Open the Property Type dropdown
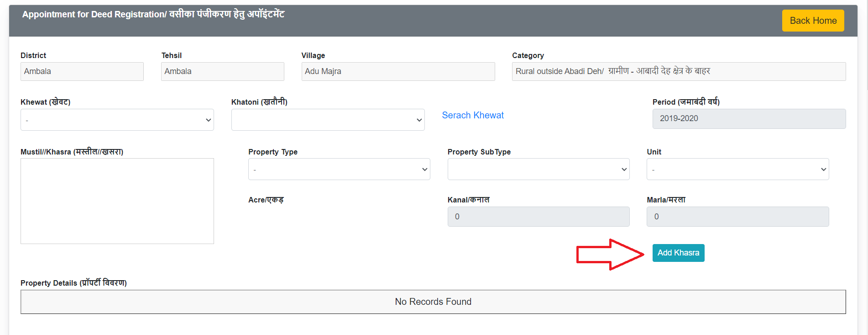This screenshot has height=335, width=868. pyautogui.click(x=339, y=169)
